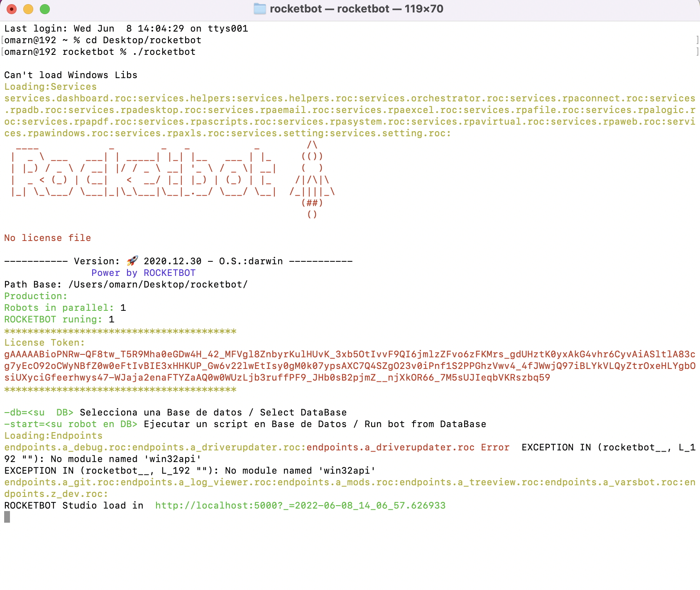Select the "License Token:" label
700x590 pixels.
tap(44, 343)
